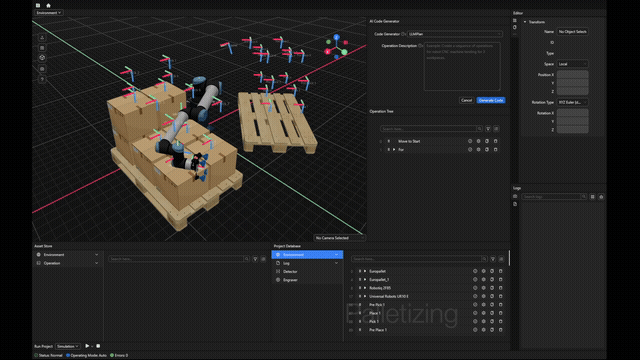The height and width of the screenshot is (360, 640).
Task: Expand the Universal Robots UR10 E node
Action: click(x=365, y=296)
